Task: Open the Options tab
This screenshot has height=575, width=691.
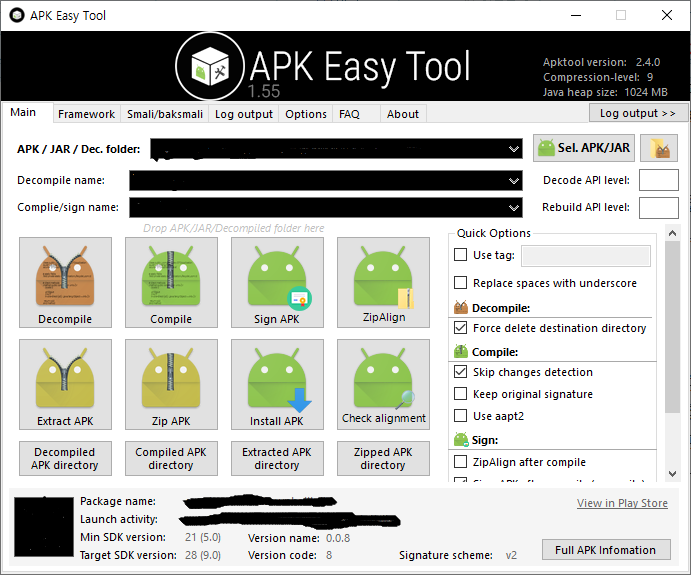Action: tap(306, 114)
